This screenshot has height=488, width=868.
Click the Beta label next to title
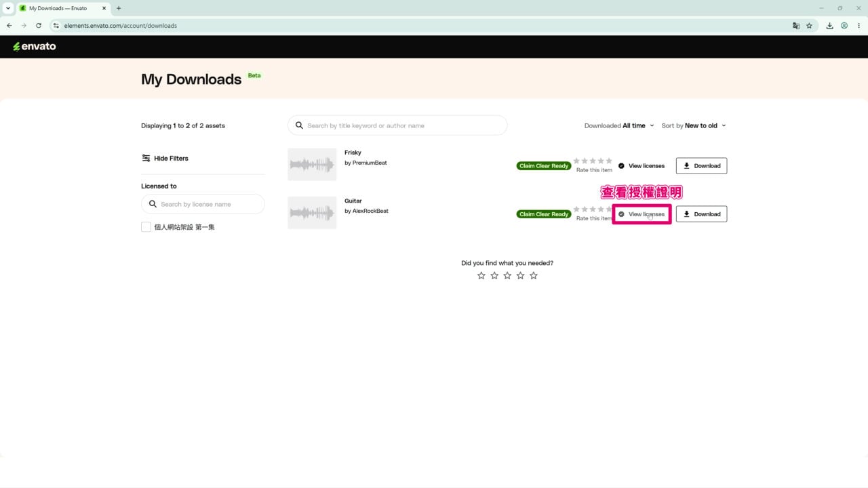click(254, 75)
